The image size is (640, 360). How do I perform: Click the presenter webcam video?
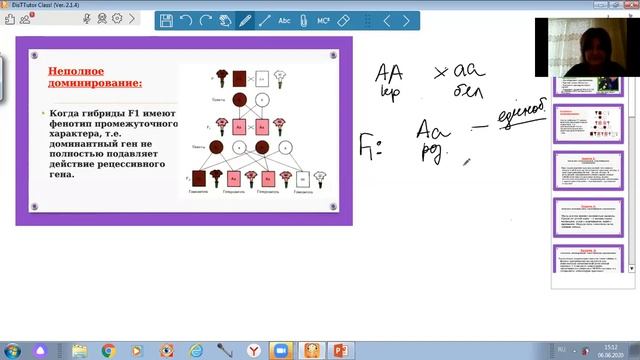pos(587,47)
